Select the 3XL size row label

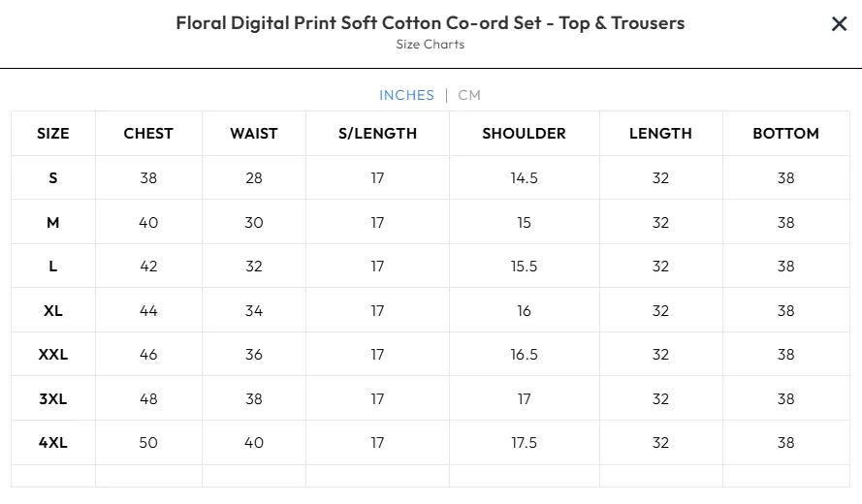point(53,399)
